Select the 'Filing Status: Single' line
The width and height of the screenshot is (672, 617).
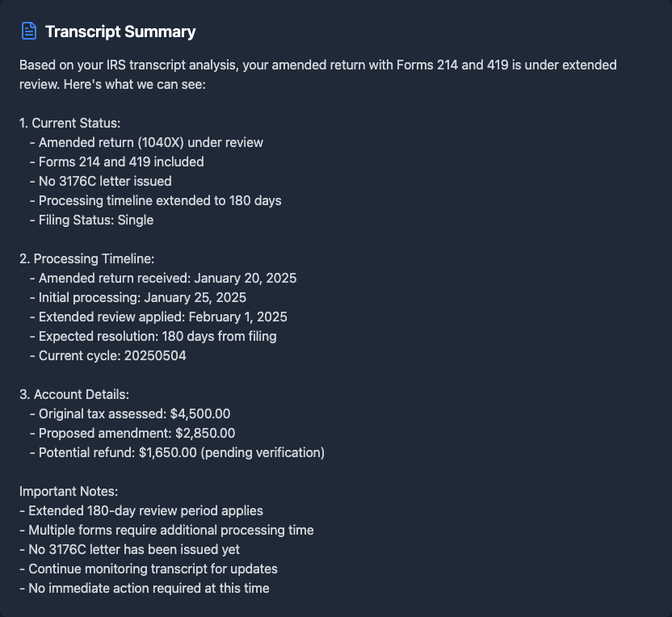click(x=96, y=220)
